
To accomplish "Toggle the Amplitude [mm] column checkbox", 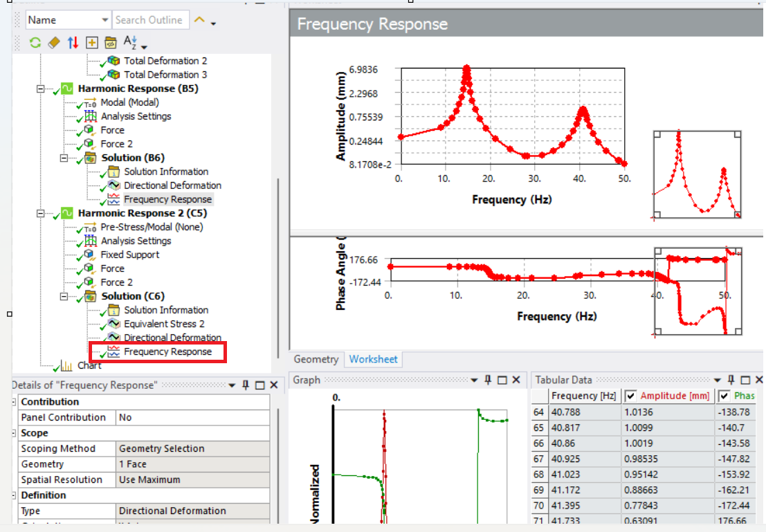I will coord(630,396).
